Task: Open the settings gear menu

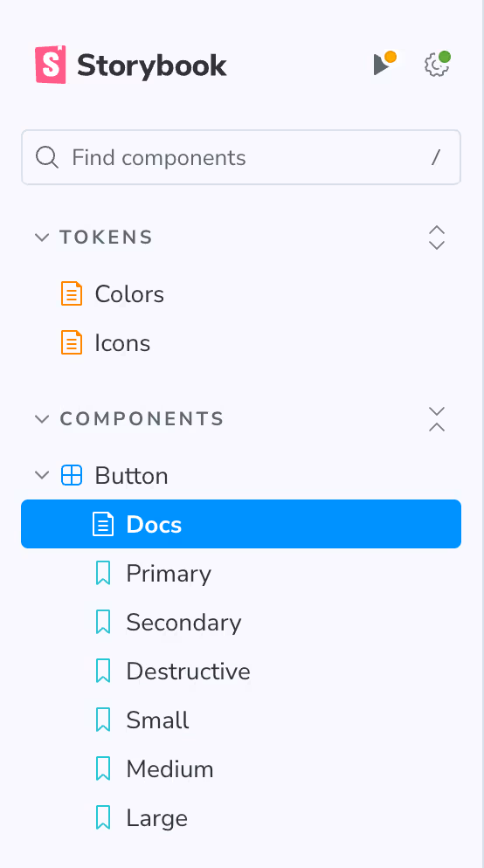Action: (437, 65)
